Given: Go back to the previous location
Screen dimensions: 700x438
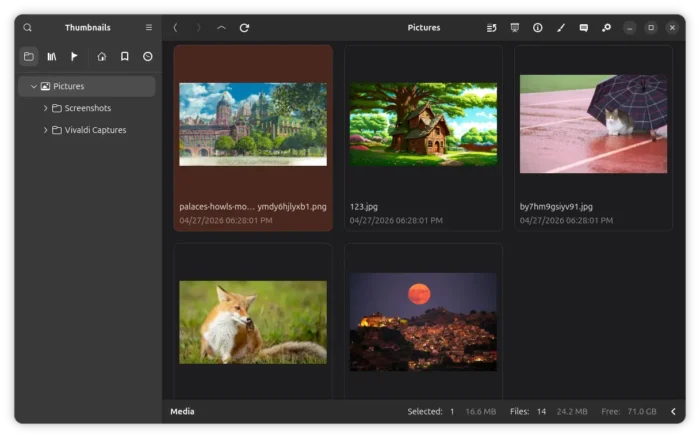Looking at the screenshot, I should [x=175, y=28].
